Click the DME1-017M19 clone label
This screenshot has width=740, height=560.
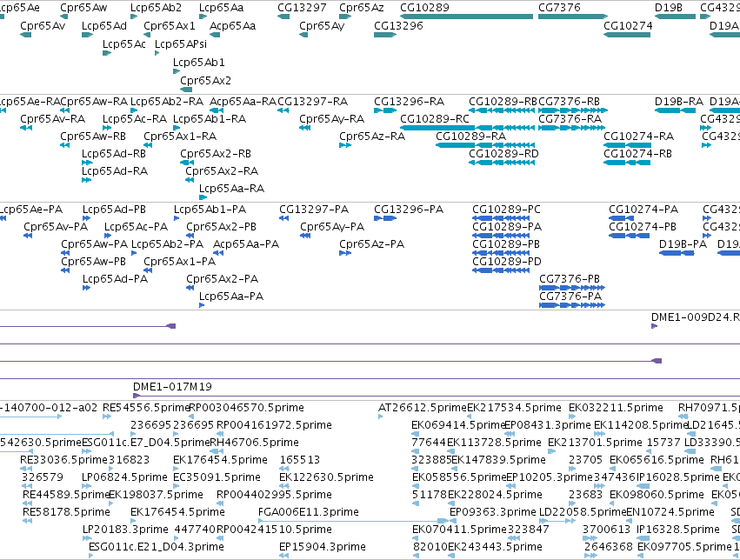(x=172, y=387)
